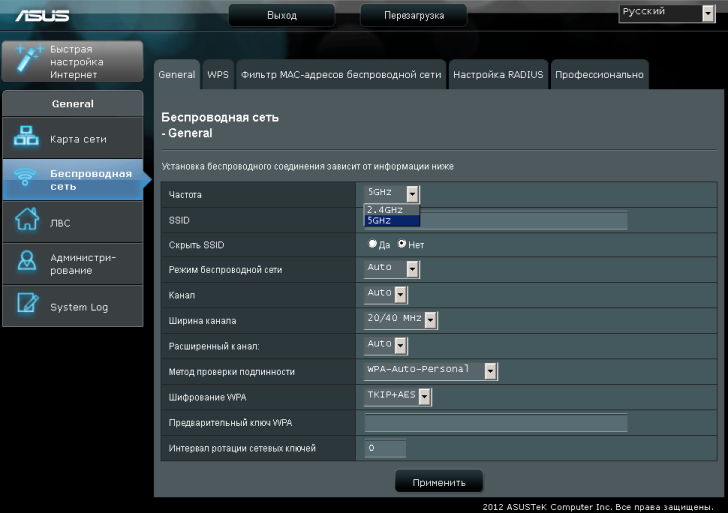Click the WPA pre-shared key field
Viewport: 728px width, 513px height.
pos(496,423)
